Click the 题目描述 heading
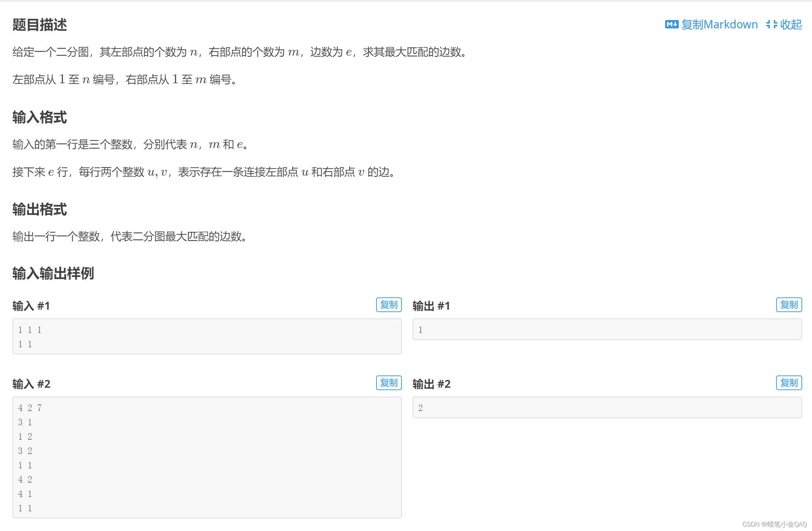812x531 pixels. (40, 25)
